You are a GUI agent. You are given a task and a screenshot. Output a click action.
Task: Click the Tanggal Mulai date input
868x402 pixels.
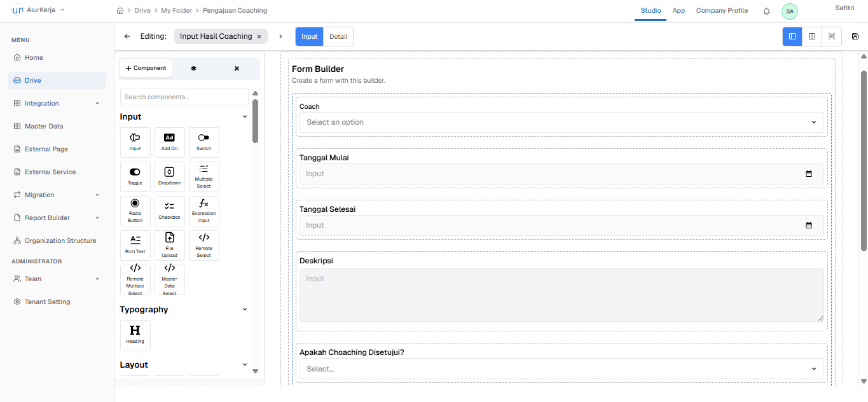pos(561,173)
